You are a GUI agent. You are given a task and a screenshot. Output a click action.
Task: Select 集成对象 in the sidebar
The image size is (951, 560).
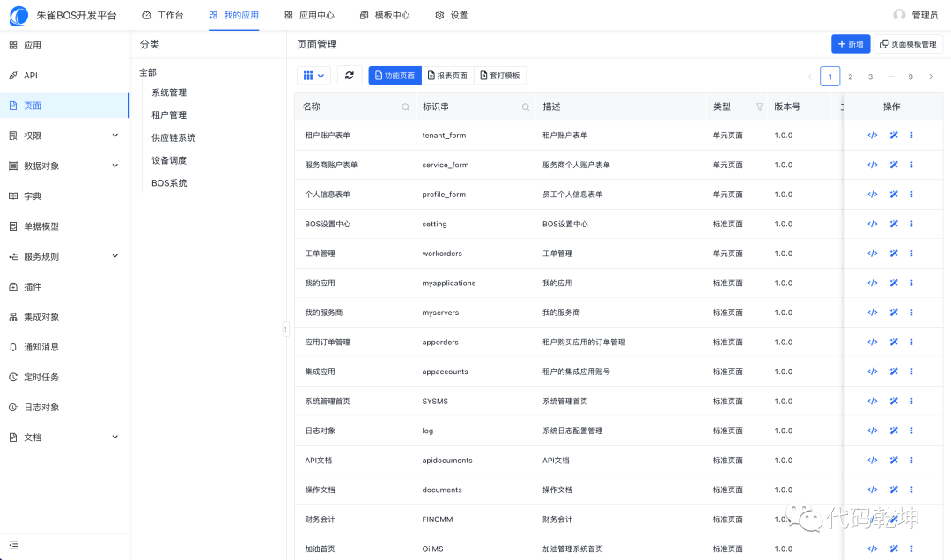click(x=64, y=317)
